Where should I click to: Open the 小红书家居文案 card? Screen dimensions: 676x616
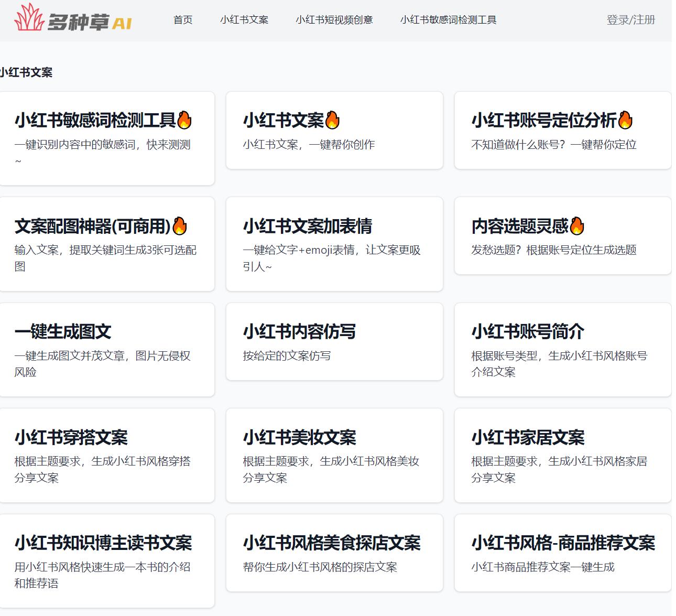click(x=563, y=455)
